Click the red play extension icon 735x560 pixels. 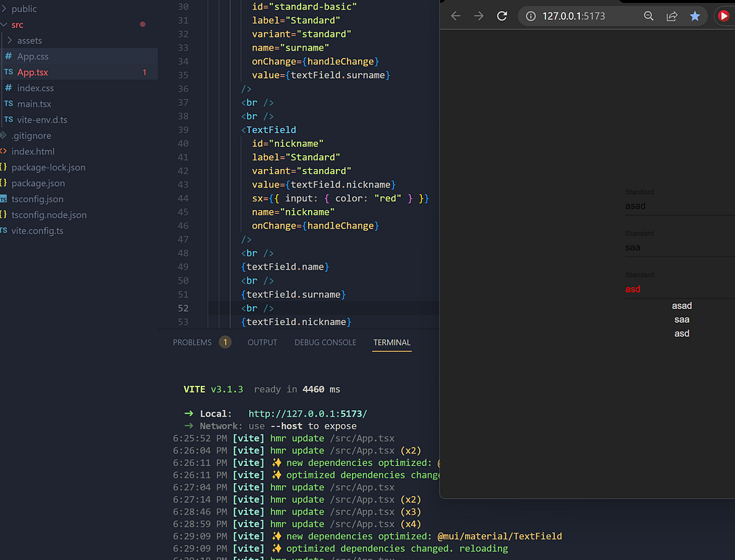point(723,16)
